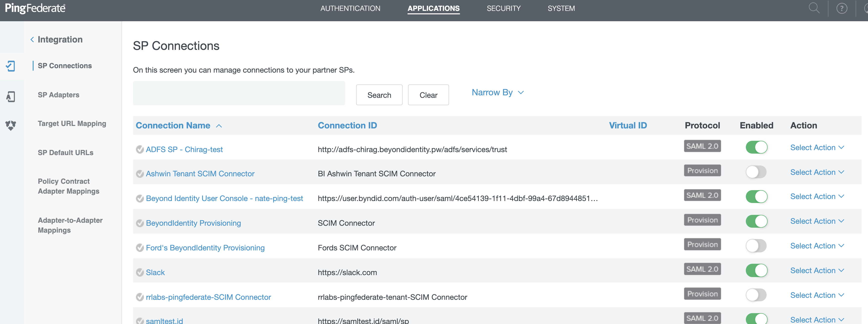Open the Security menu tab
Viewport: 868px width, 324px height.
click(503, 8)
